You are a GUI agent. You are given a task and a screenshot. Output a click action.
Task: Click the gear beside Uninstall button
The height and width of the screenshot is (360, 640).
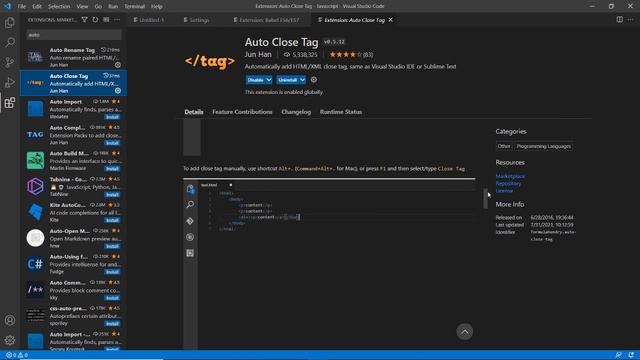pyautogui.click(x=313, y=80)
